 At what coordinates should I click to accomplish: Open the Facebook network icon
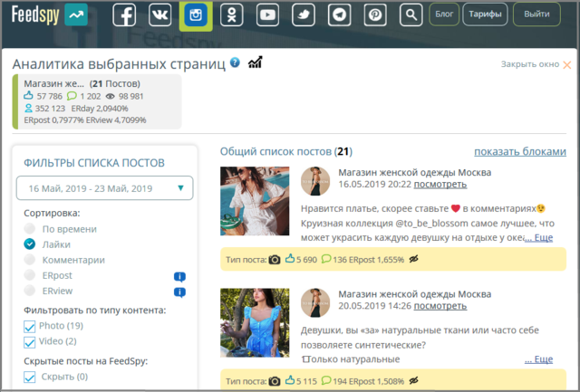coord(125,15)
